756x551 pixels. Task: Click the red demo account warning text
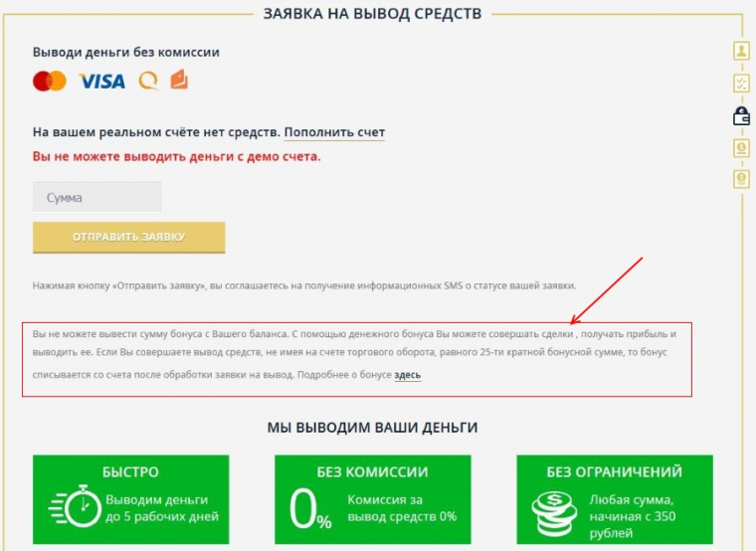(176, 157)
